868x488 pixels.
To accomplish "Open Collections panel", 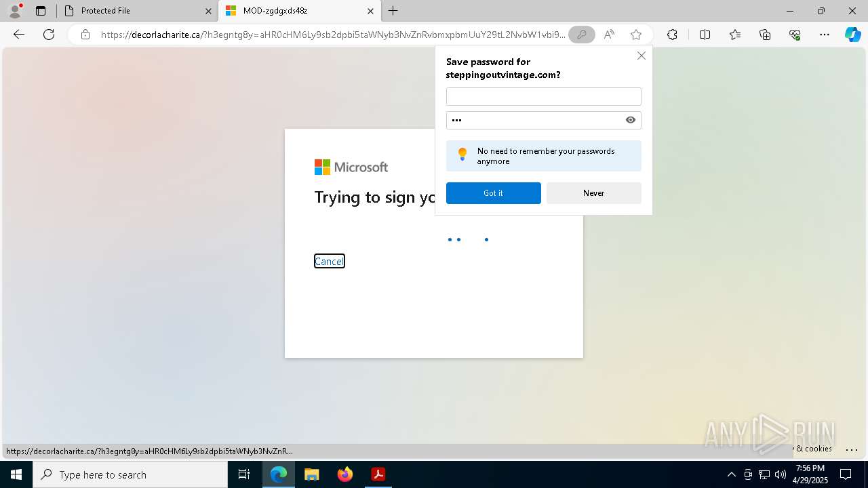I will point(765,35).
